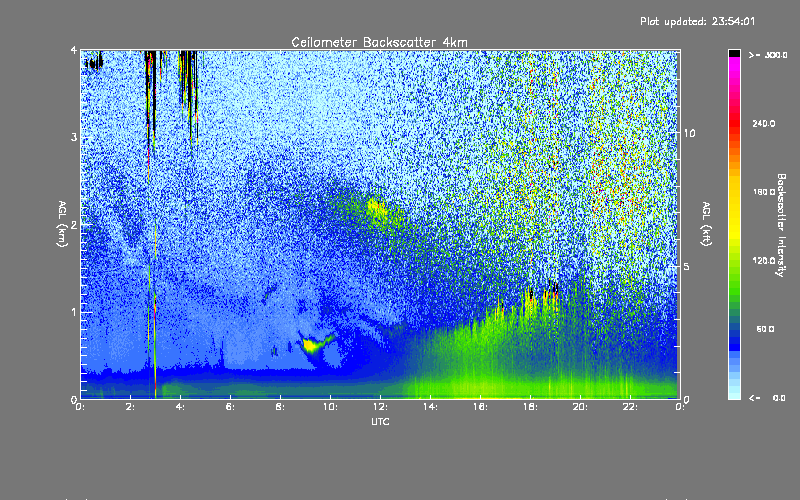Select the '18:' tick on the UTC axis
The width and height of the screenshot is (800, 500).
point(531,407)
